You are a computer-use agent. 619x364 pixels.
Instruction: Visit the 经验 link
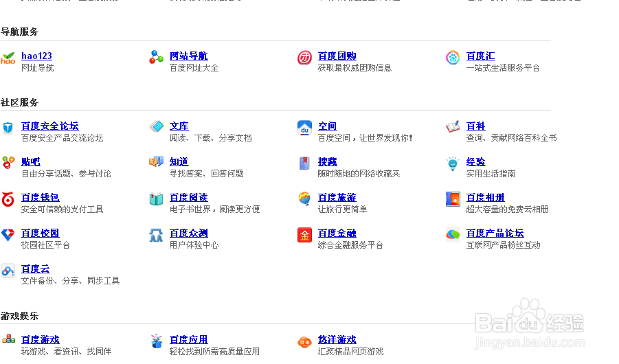(475, 162)
